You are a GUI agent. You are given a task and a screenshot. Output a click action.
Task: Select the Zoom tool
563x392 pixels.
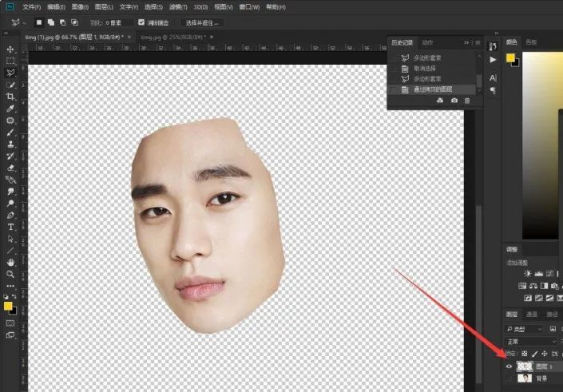[10, 275]
